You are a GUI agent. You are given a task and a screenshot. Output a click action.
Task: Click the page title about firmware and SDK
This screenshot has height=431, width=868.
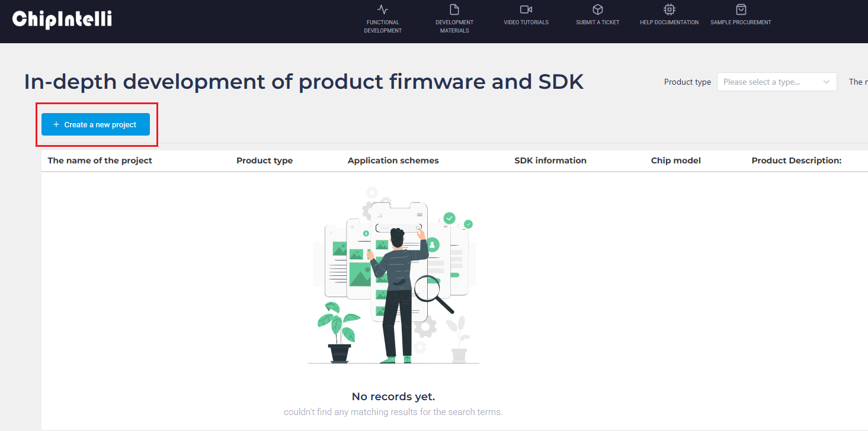304,82
